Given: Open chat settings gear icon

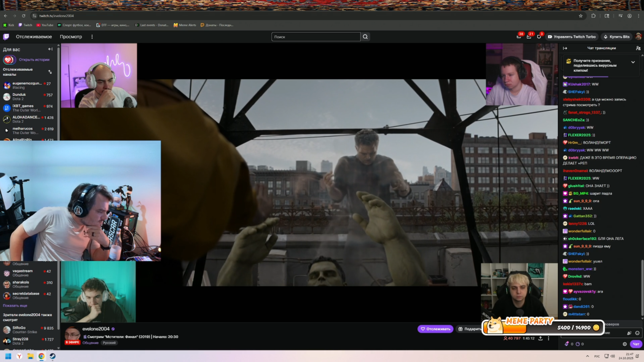Looking at the screenshot, I should [x=625, y=344].
